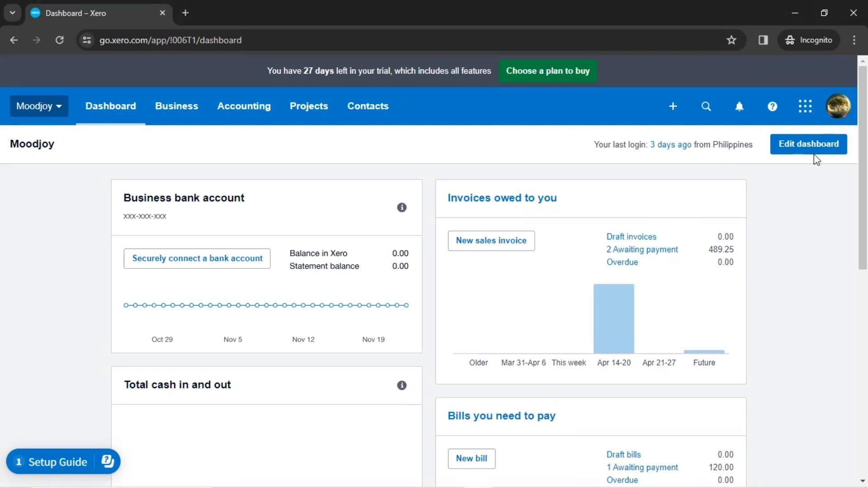The height and width of the screenshot is (488, 868).
Task: Click Total cash in and out info icon
Action: 401,385
